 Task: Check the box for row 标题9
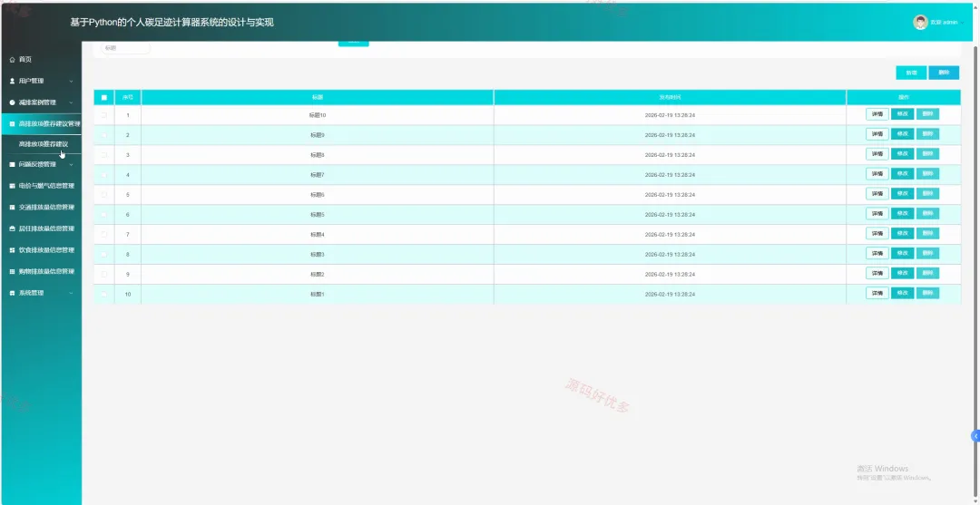[103, 135]
